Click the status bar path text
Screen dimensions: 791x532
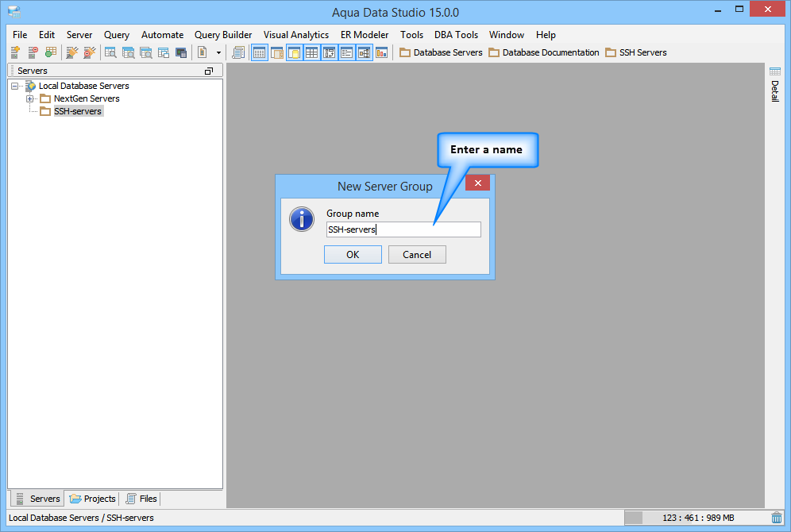click(81, 518)
